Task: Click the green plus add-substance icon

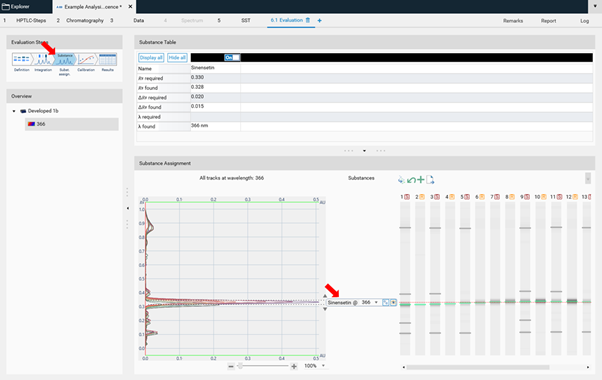Action: [x=421, y=180]
